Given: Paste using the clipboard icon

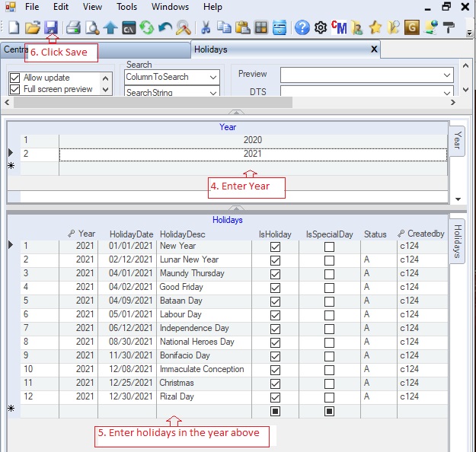Looking at the screenshot, I should pyautogui.click(x=243, y=27).
